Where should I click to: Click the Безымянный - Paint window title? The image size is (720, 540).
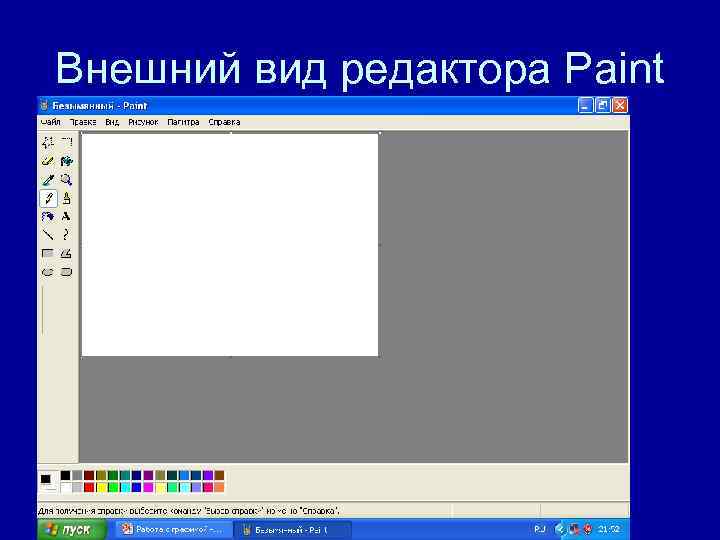click(x=100, y=106)
